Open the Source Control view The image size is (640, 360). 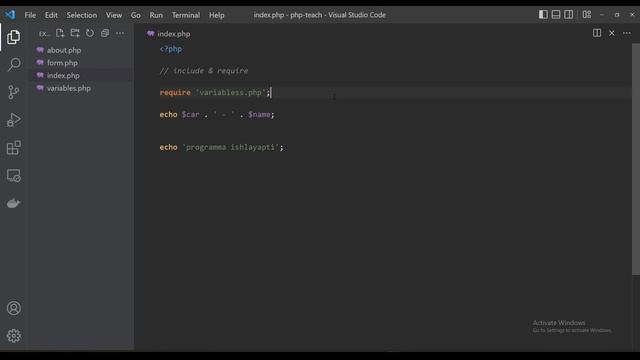13,92
